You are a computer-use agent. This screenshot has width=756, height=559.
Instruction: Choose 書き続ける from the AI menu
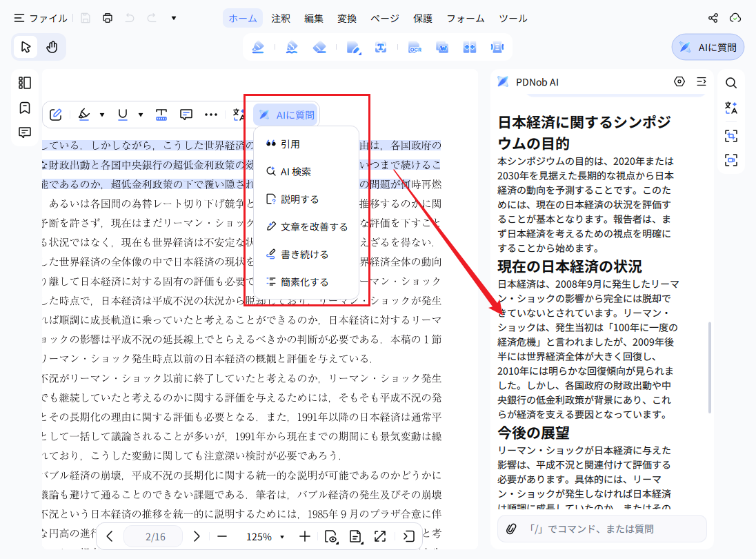point(306,254)
